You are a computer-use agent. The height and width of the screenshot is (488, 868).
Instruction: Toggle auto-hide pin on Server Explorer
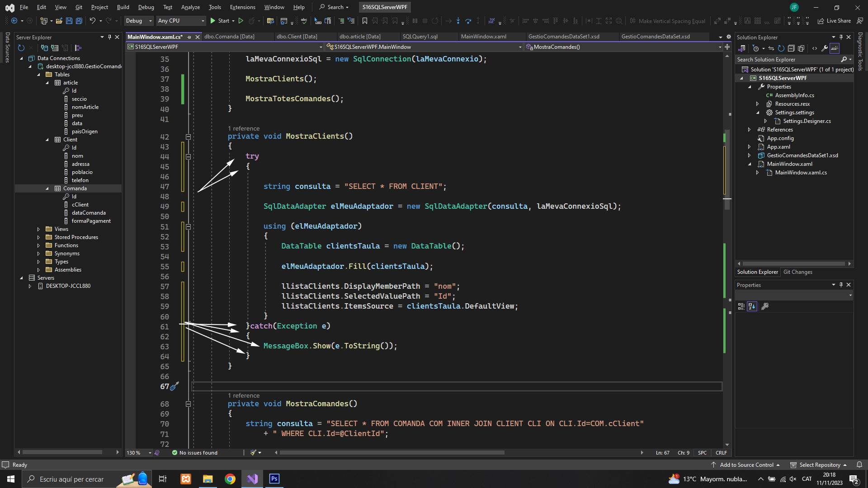coord(109,37)
